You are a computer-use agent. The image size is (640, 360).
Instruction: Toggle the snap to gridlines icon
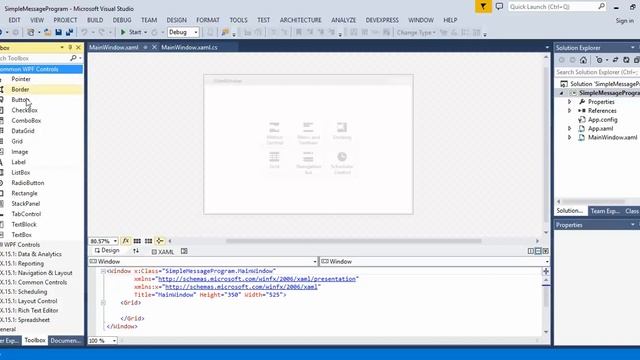(x=149, y=241)
